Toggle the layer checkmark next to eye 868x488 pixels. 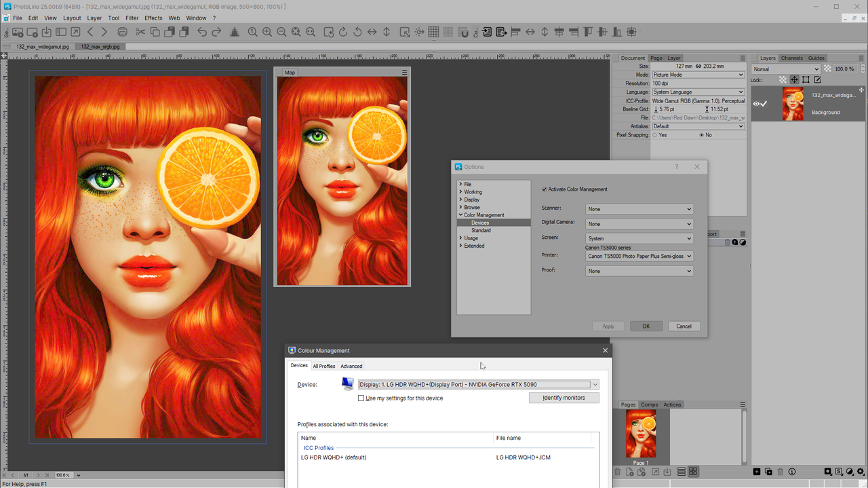pyautogui.click(x=764, y=104)
